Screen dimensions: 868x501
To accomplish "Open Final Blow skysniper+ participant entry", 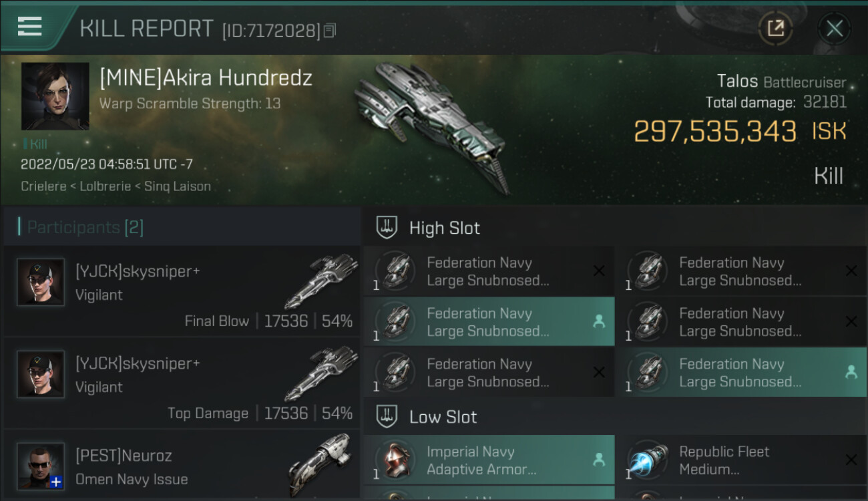I will coord(182,292).
